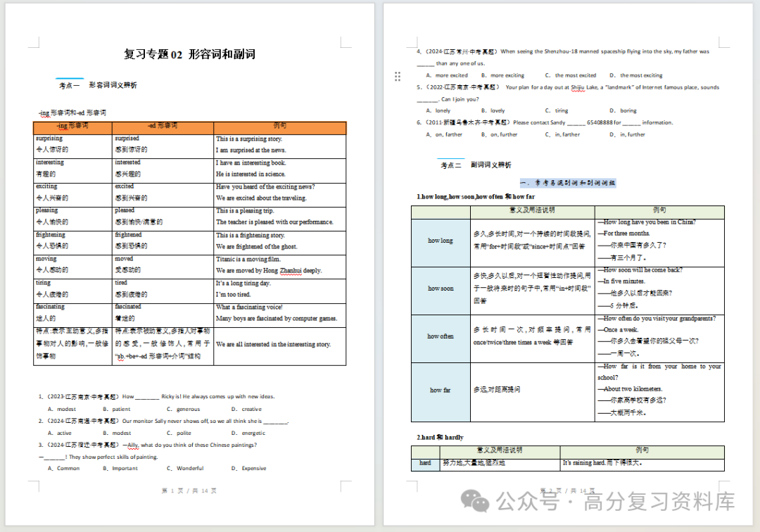
Task: Select option 'D. boring' under question 5
Action: tap(623, 111)
